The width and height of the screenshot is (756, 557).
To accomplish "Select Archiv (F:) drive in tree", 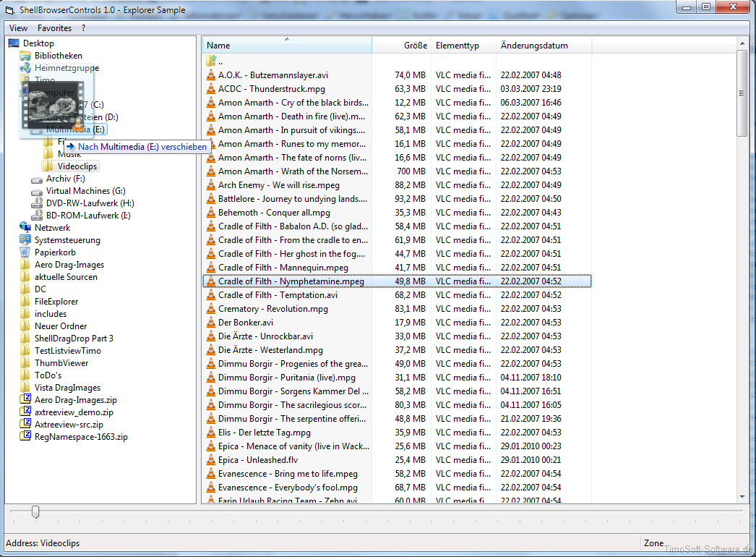I will (65, 179).
